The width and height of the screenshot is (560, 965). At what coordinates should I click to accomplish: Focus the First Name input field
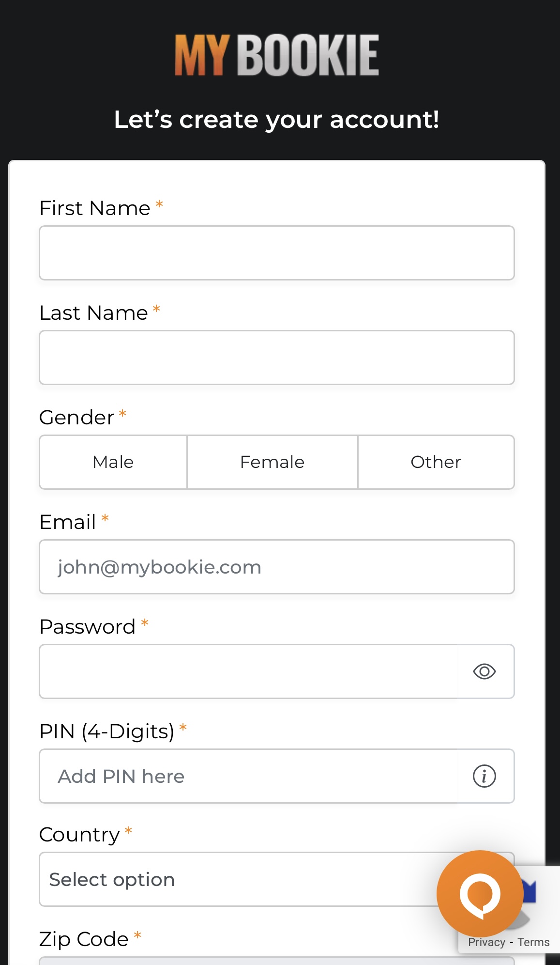click(x=276, y=253)
